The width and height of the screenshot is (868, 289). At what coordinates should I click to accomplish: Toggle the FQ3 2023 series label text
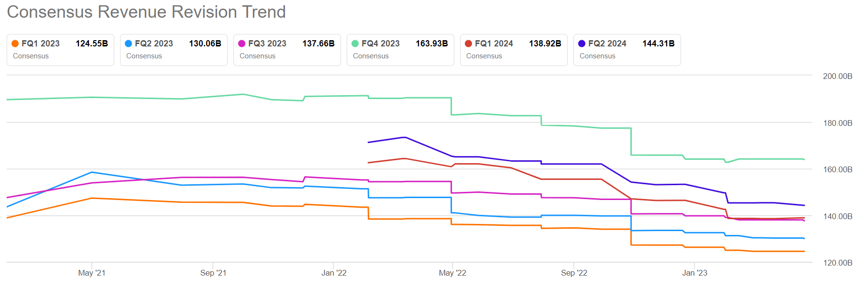point(267,44)
